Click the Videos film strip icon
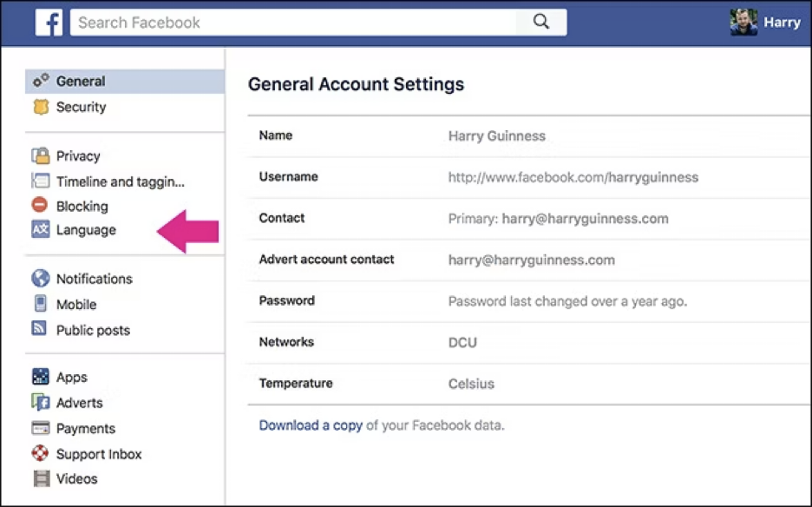The width and height of the screenshot is (812, 507). click(x=41, y=478)
